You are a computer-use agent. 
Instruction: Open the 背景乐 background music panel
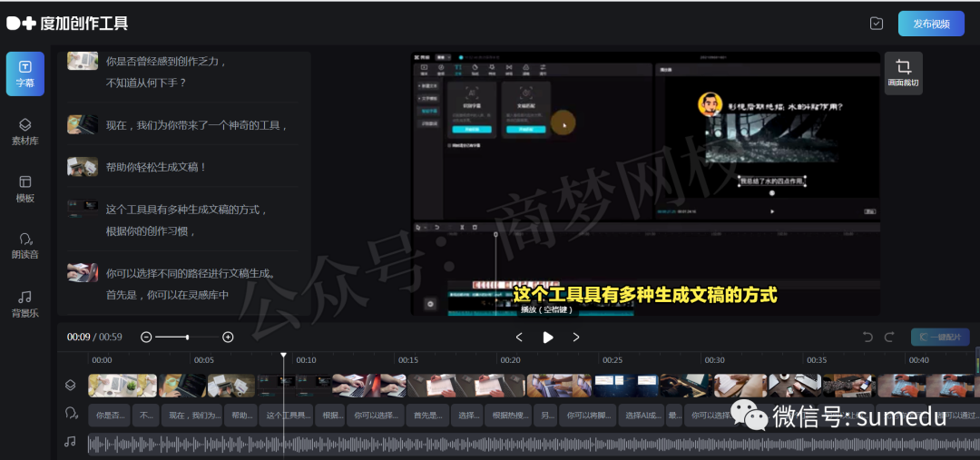pos(25,304)
